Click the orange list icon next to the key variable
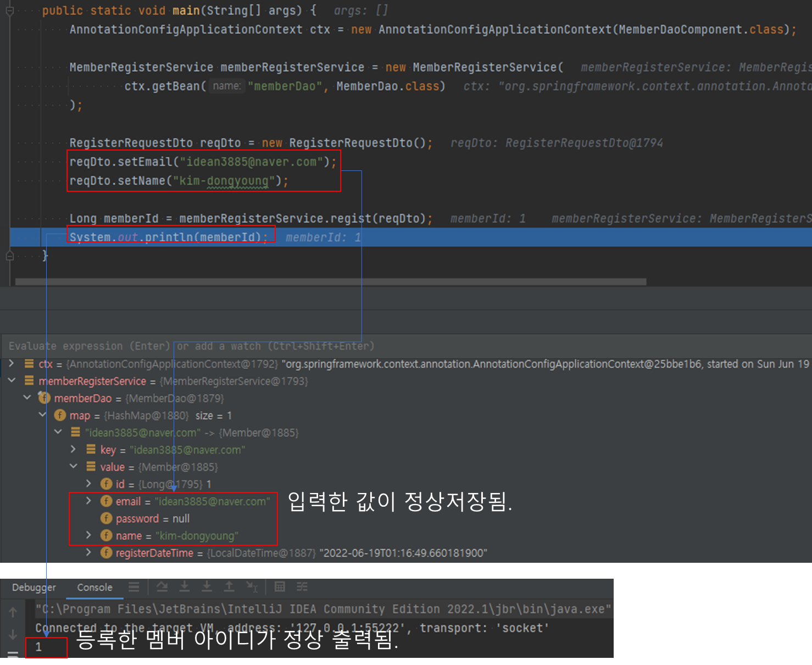Screen dimensions: 812x665 pos(91,450)
